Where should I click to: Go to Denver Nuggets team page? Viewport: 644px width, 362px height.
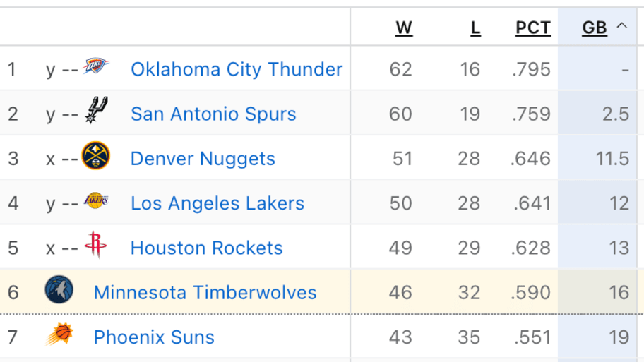tap(203, 159)
